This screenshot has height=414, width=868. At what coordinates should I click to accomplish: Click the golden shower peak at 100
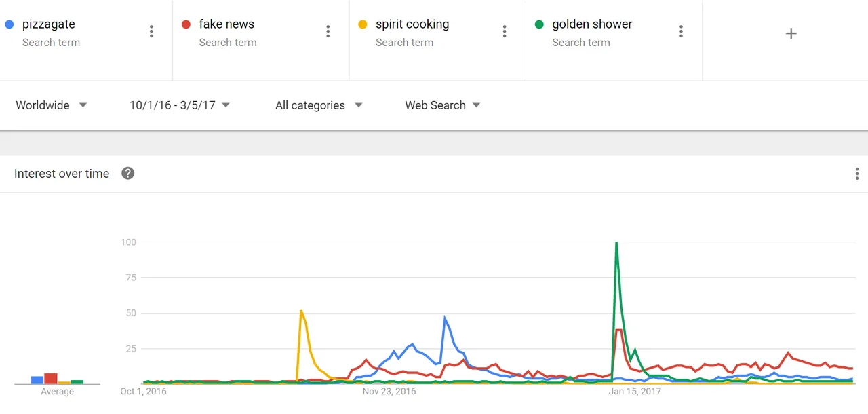[616, 243]
